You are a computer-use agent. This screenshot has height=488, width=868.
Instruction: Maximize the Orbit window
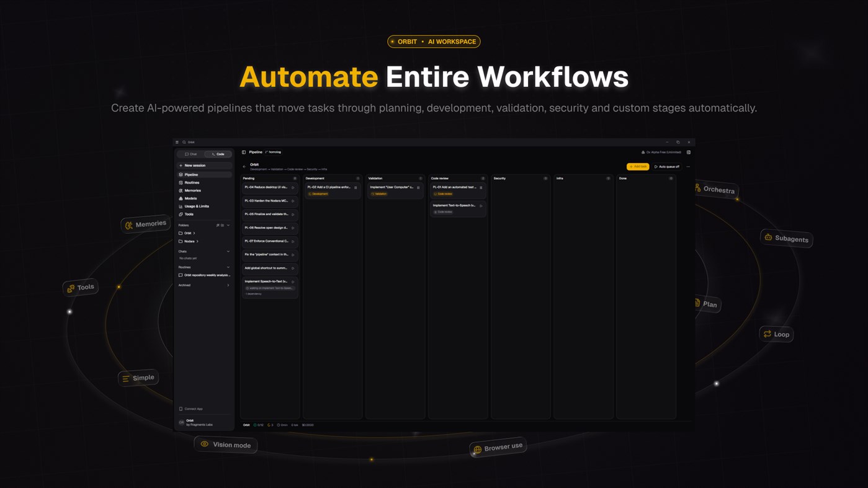tap(678, 142)
